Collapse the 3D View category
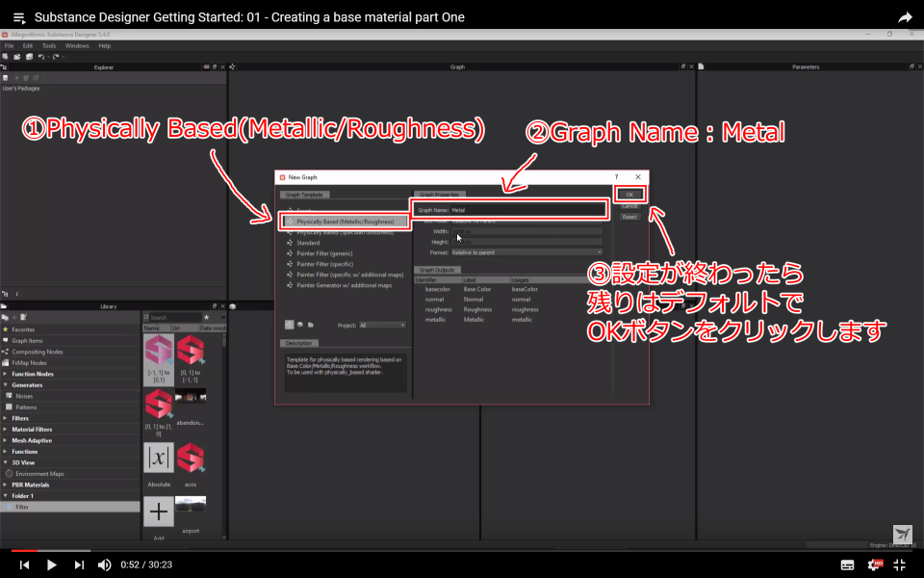The height and width of the screenshot is (578, 924). tap(6, 463)
